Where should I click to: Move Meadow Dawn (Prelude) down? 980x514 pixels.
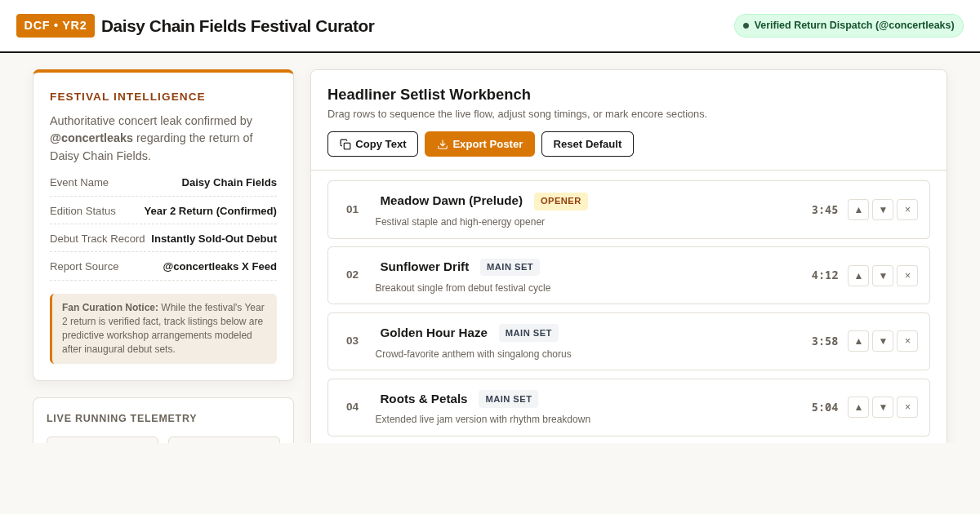[x=883, y=210]
